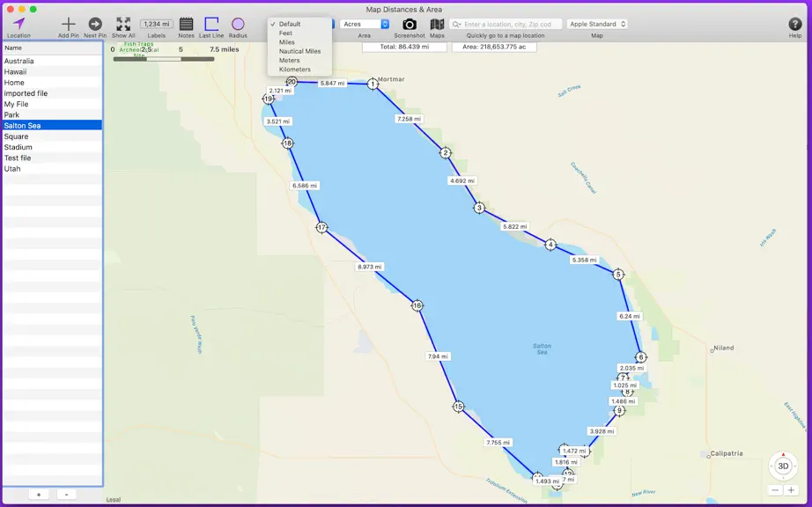Click the Location arrow icon
812x507 pixels.
pos(19,23)
